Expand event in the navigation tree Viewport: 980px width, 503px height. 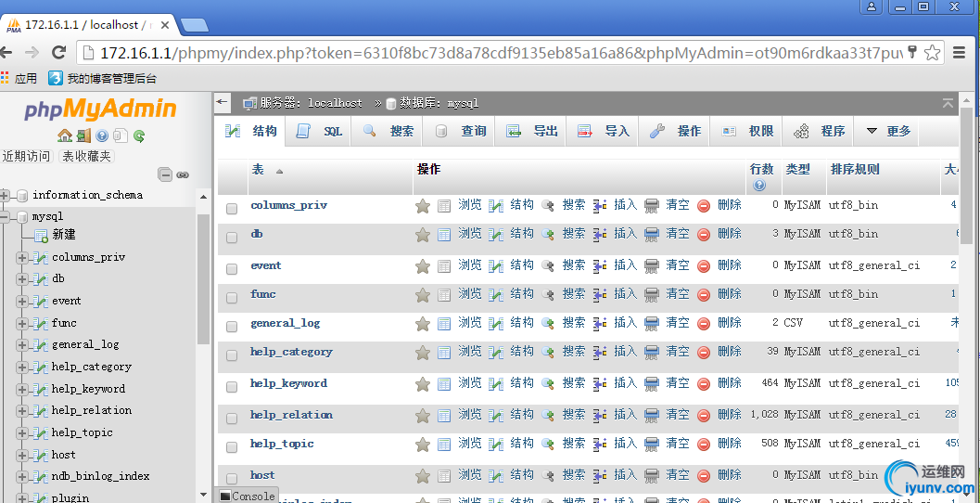22,301
